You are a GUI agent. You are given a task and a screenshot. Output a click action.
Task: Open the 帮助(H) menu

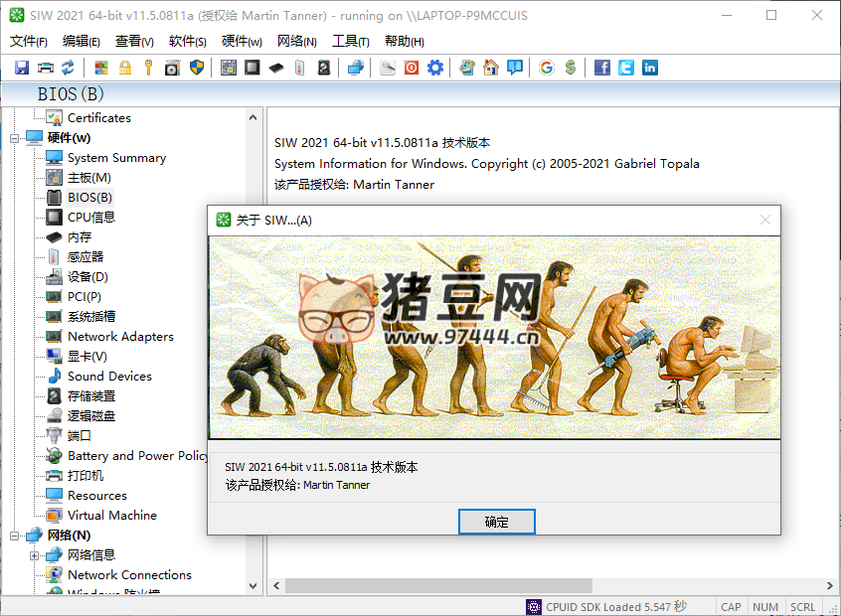[404, 41]
